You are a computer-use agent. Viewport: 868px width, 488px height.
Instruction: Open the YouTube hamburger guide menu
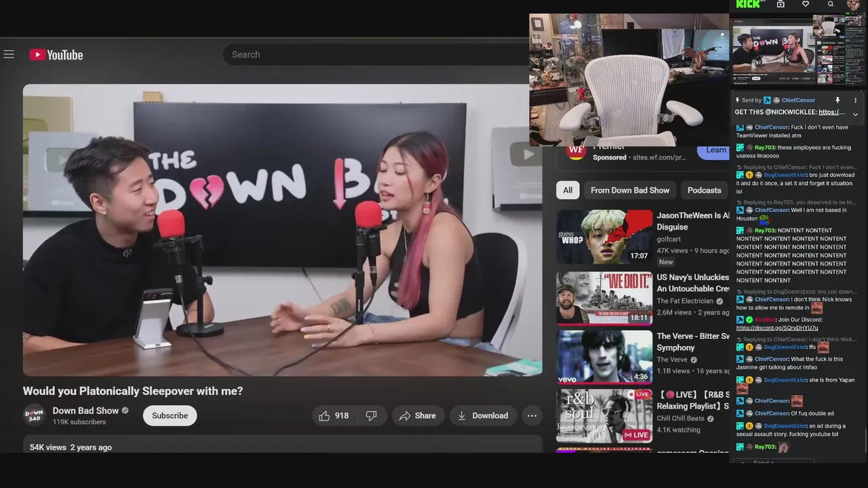pyautogui.click(x=9, y=54)
